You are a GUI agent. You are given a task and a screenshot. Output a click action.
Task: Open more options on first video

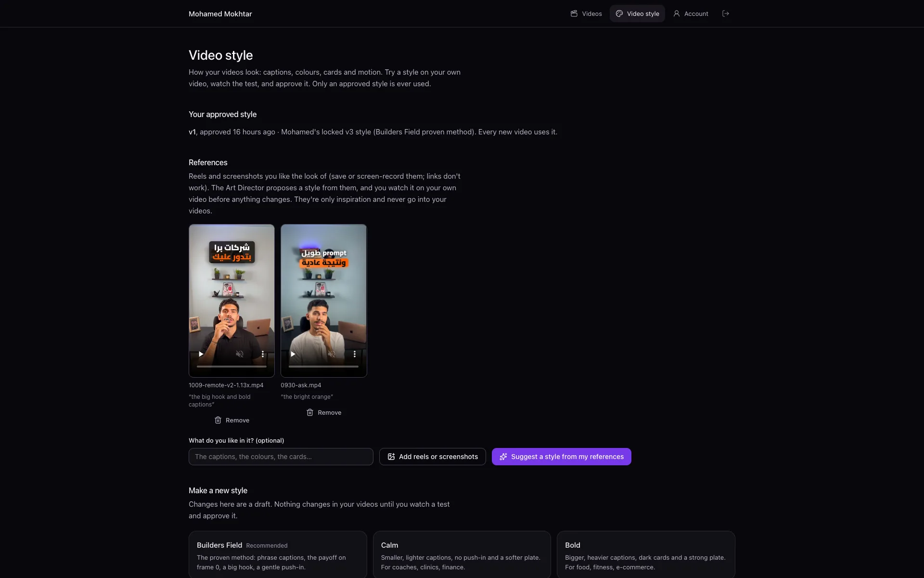coord(263,354)
